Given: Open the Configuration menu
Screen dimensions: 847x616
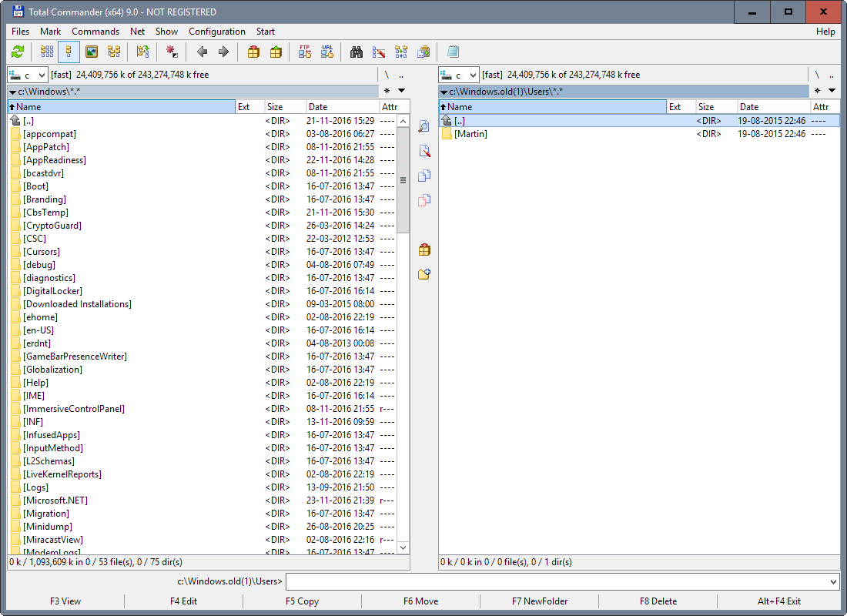Looking at the screenshot, I should pos(216,31).
